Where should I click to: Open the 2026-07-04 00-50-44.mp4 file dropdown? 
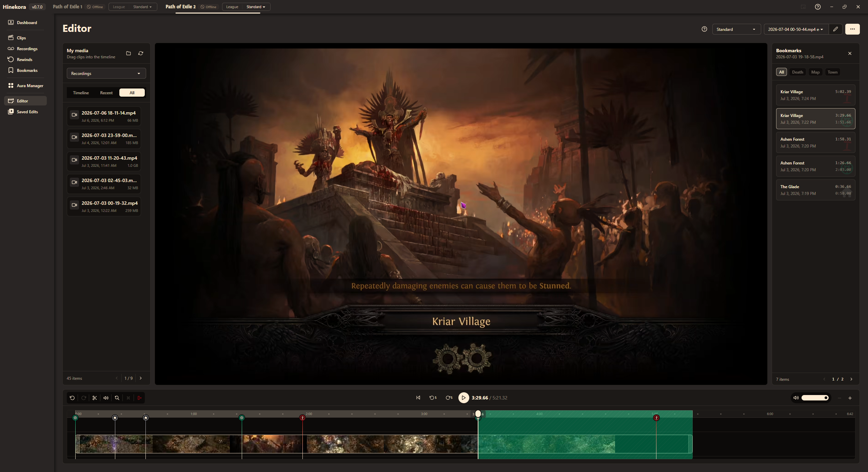(x=796, y=29)
